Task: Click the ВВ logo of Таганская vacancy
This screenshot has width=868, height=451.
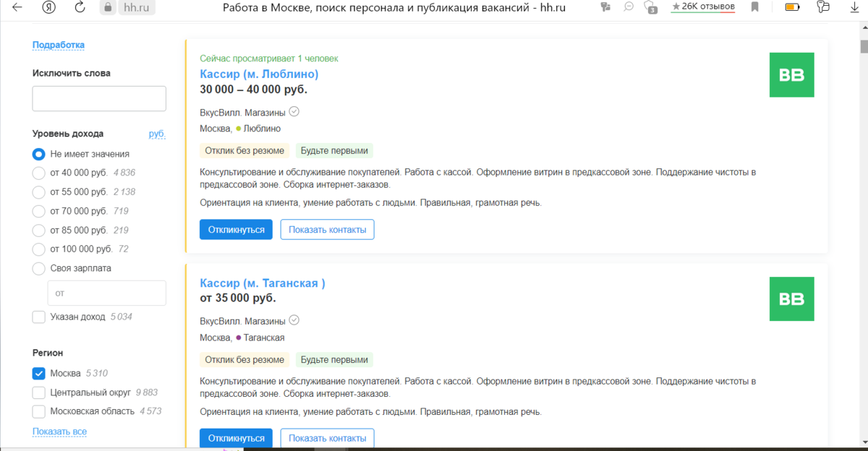Action: pyautogui.click(x=792, y=299)
